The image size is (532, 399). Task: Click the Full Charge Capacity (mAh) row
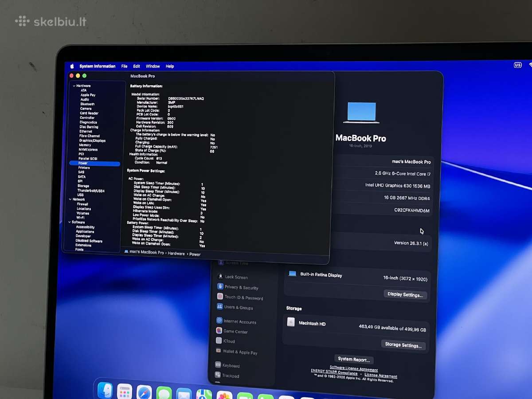pos(176,147)
